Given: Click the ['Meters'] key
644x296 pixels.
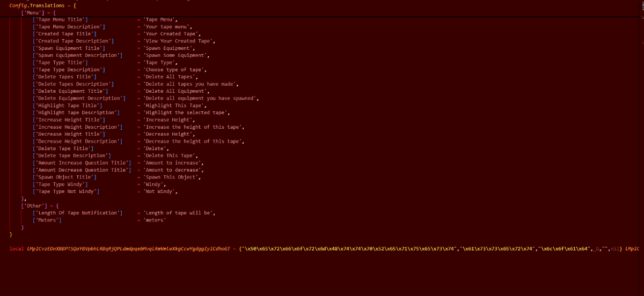Looking at the screenshot, I should tap(47, 220).
